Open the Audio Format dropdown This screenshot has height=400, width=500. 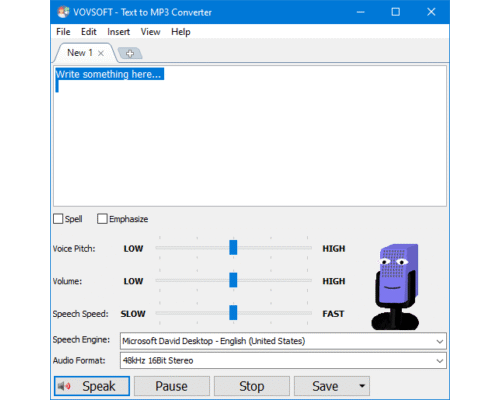coord(283,361)
